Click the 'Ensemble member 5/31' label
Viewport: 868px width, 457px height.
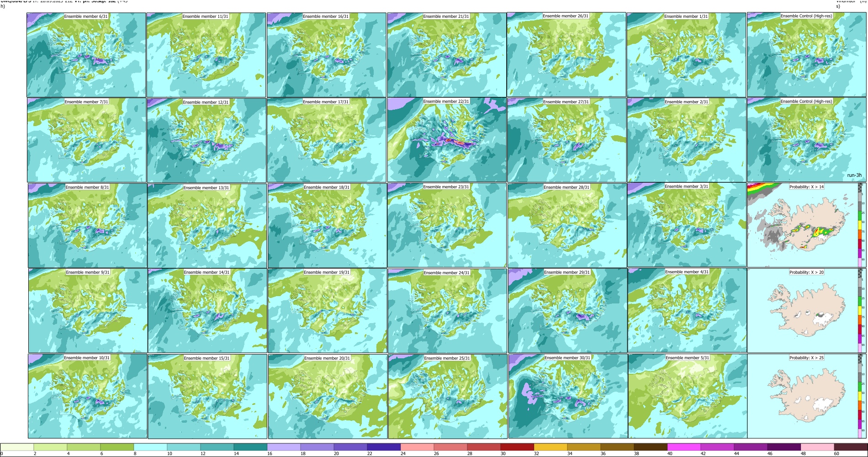pyautogui.click(x=687, y=357)
